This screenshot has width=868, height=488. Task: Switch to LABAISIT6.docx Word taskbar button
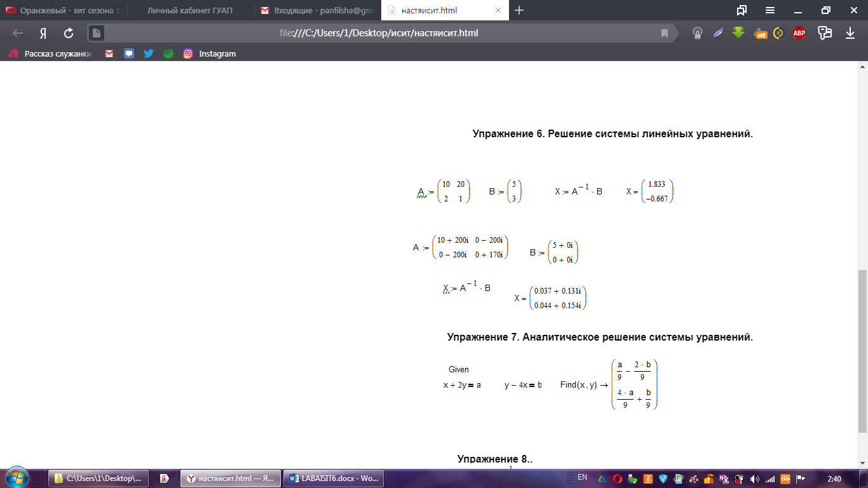(334, 478)
